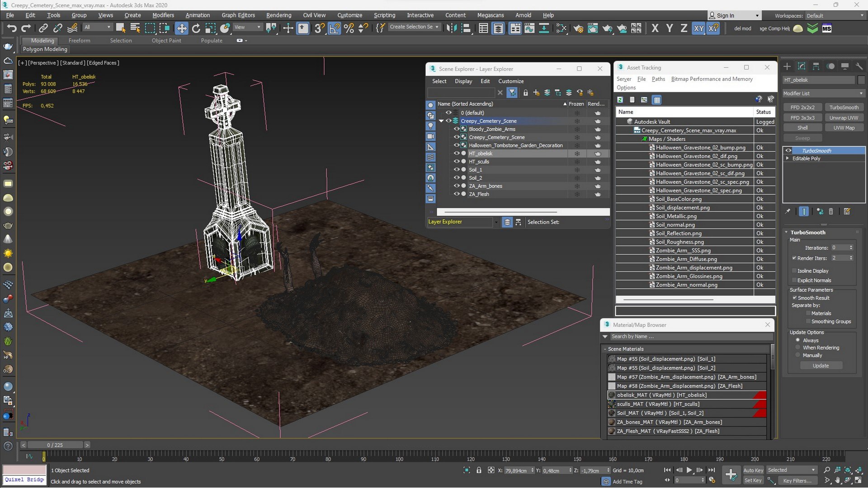Click the Mirror tool icon

[x=451, y=28]
